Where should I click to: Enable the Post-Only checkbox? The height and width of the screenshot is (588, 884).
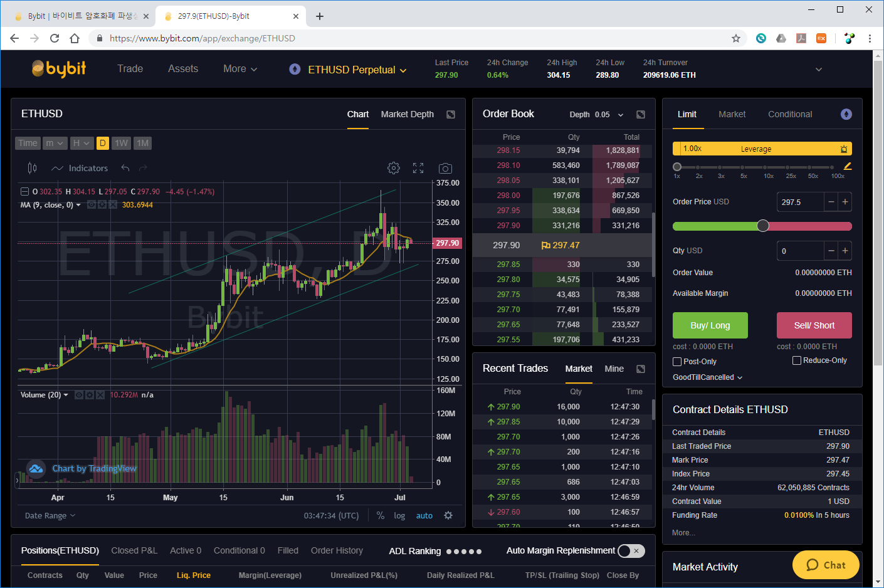click(677, 362)
